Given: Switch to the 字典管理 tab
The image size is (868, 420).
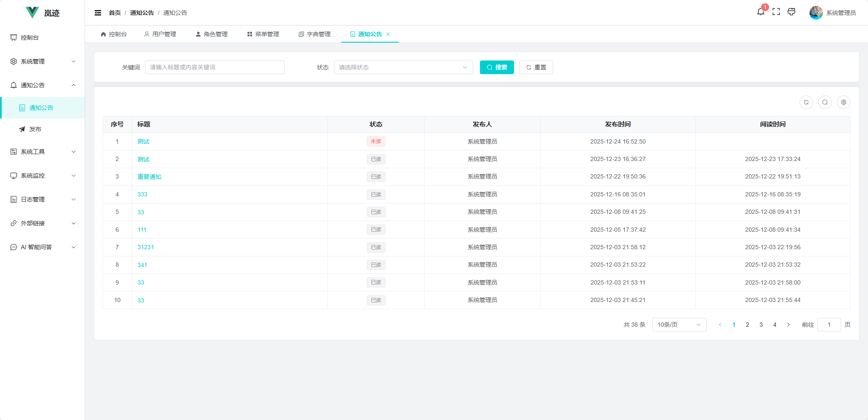Looking at the screenshot, I should pyautogui.click(x=315, y=34).
